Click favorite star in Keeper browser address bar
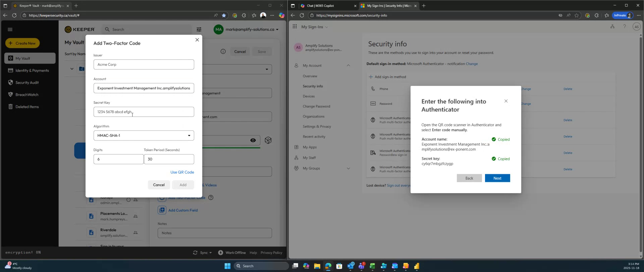Image resolution: width=644 pixels, height=272 pixels. point(224,15)
